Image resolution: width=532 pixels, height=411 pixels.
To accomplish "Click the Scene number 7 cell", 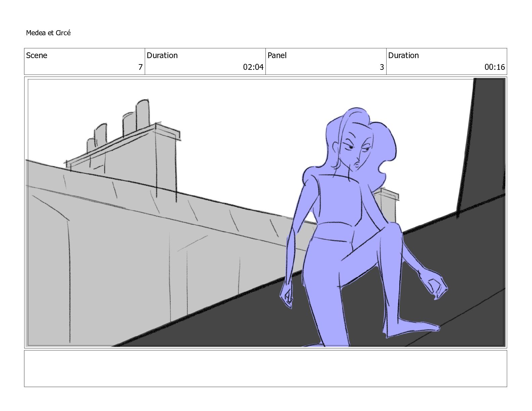I will click(85, 61).
